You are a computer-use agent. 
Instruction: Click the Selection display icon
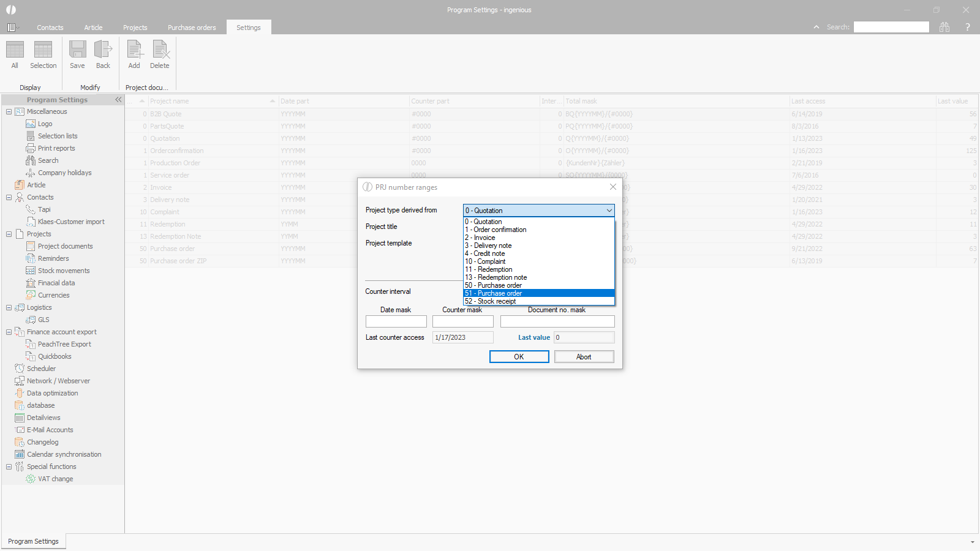tap(43, 50)
